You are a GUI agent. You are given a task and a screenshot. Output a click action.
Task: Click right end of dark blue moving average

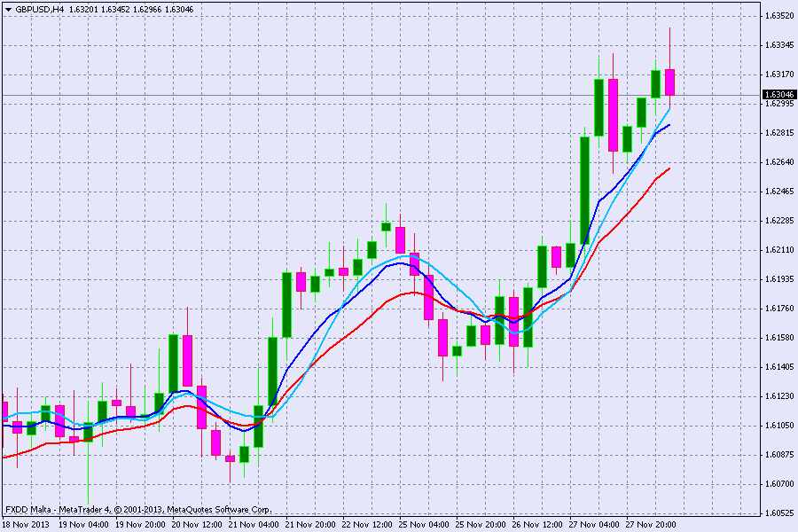click(x=669, y=125)
